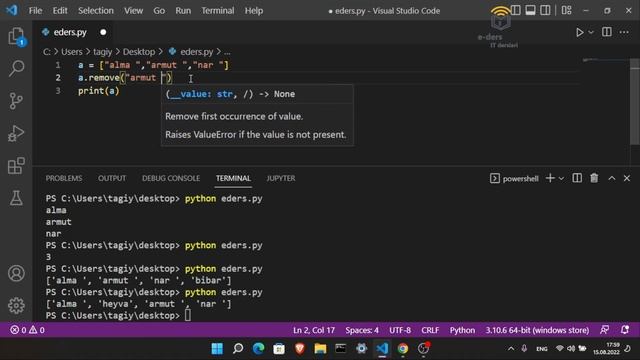Screen dimensions: 640x360
Task: Open the Edit menu
Action: (60, 11)
